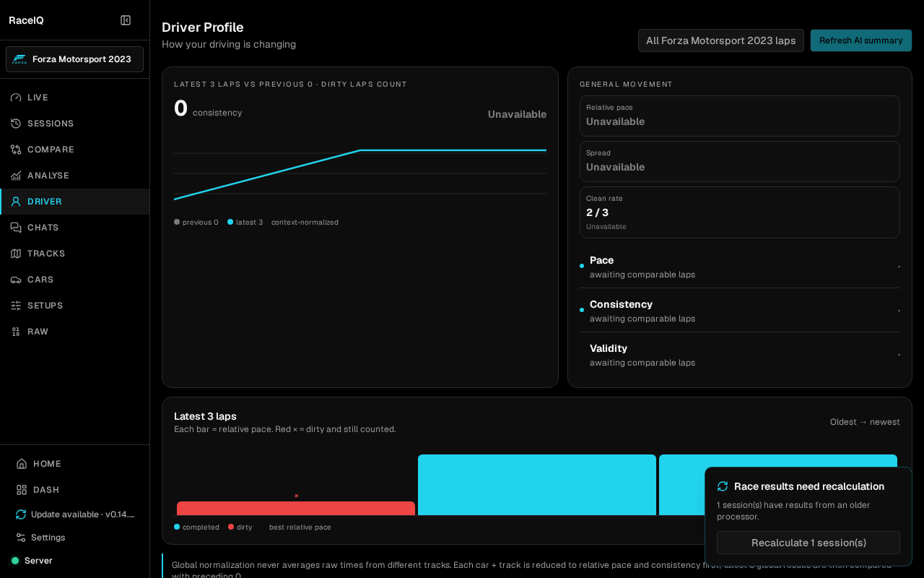Image resolution: width=924 pixels, height=578 pixels.
Task: Click the red dirty lap bar
Action: coord(296,509)
